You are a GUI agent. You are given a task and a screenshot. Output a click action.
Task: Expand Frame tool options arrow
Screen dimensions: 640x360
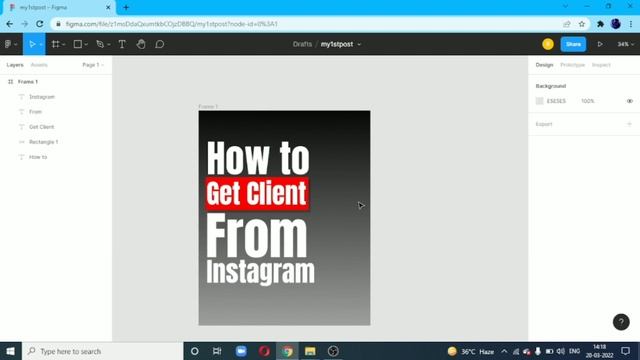(64, 44)
